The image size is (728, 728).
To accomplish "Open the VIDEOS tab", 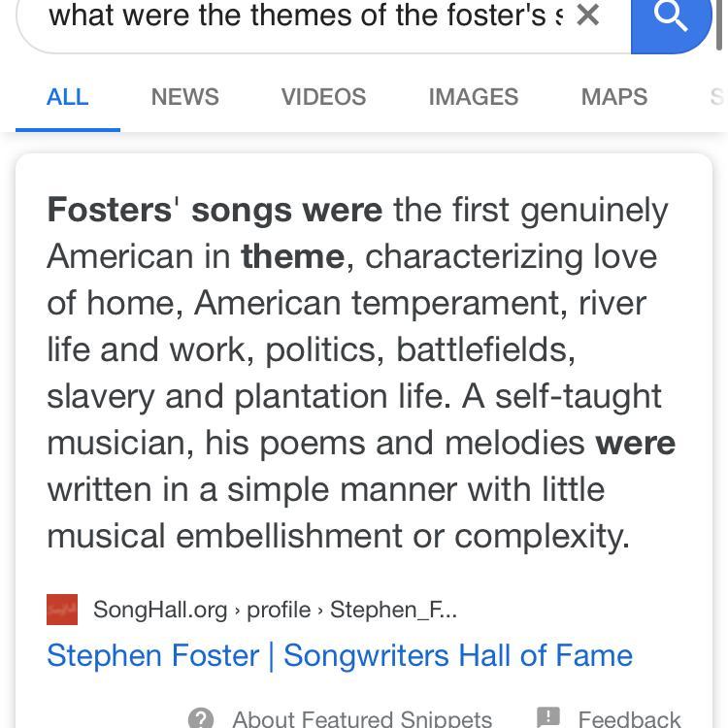I will pyautogui.click(x=323, y=97).
